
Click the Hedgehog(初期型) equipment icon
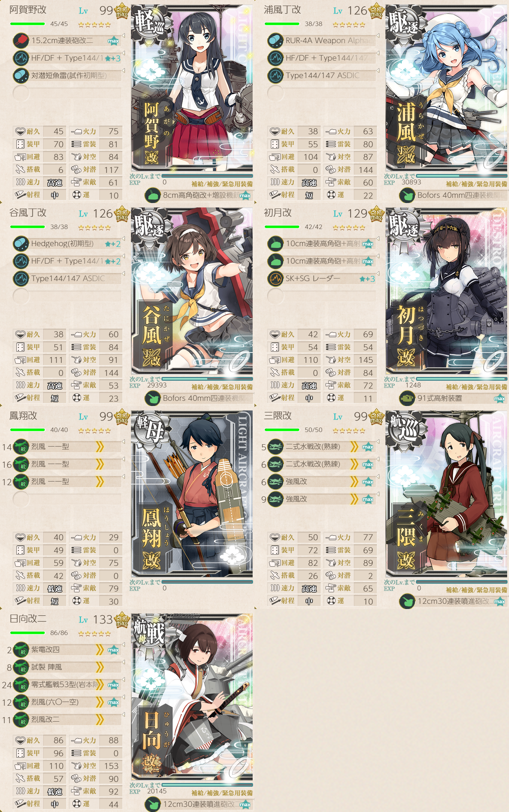(21, 244)
